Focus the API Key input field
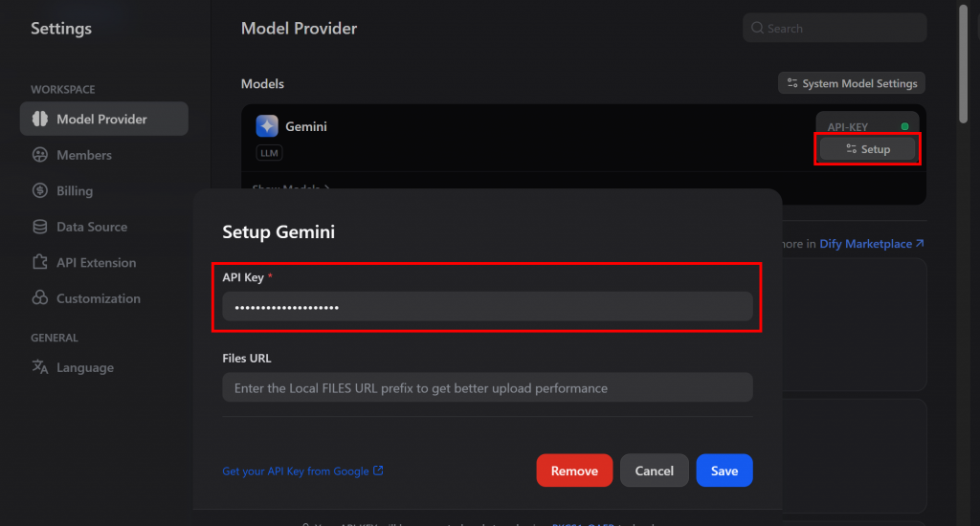980x526 pixels. point(487,307)
